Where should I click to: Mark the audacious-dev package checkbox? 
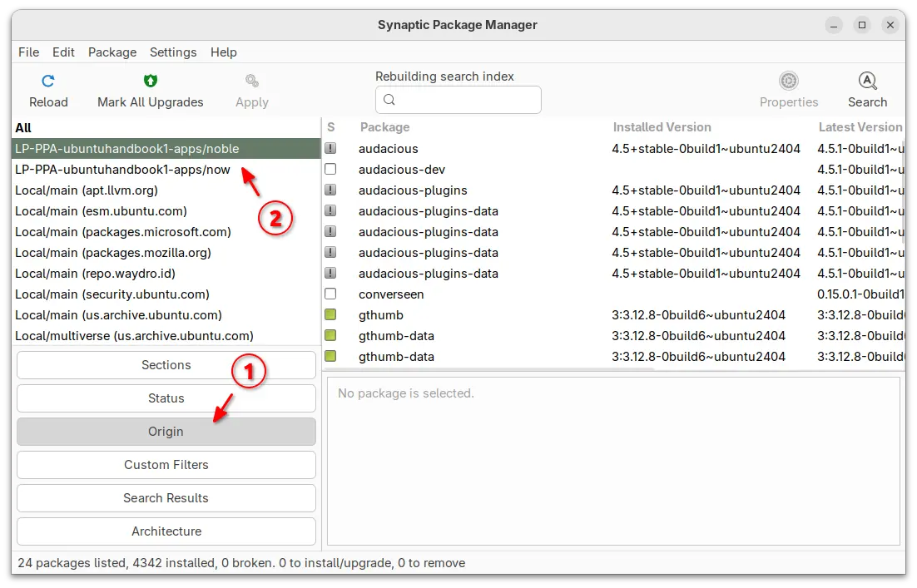[330, 170]
